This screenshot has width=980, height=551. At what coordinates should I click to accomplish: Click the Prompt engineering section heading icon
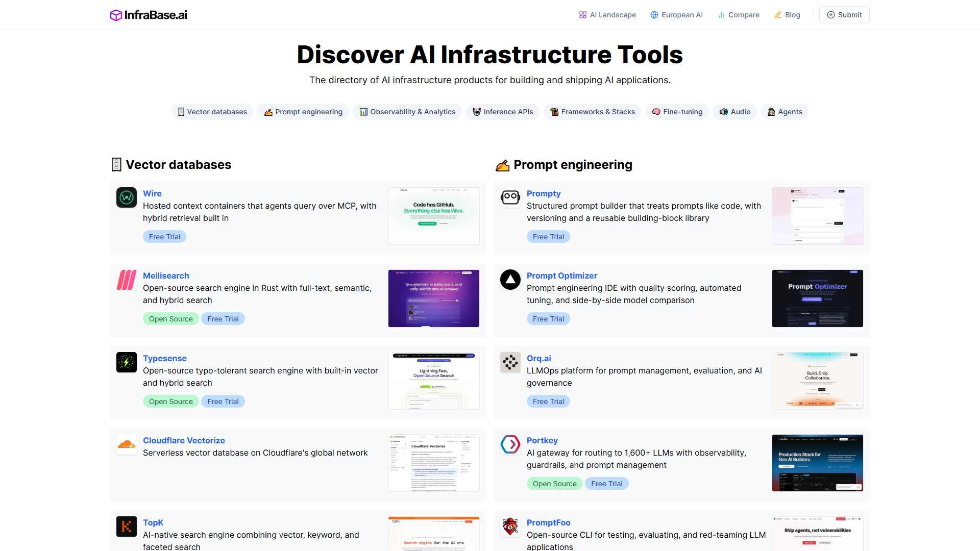pyautogui.click(x=502, y=165)
